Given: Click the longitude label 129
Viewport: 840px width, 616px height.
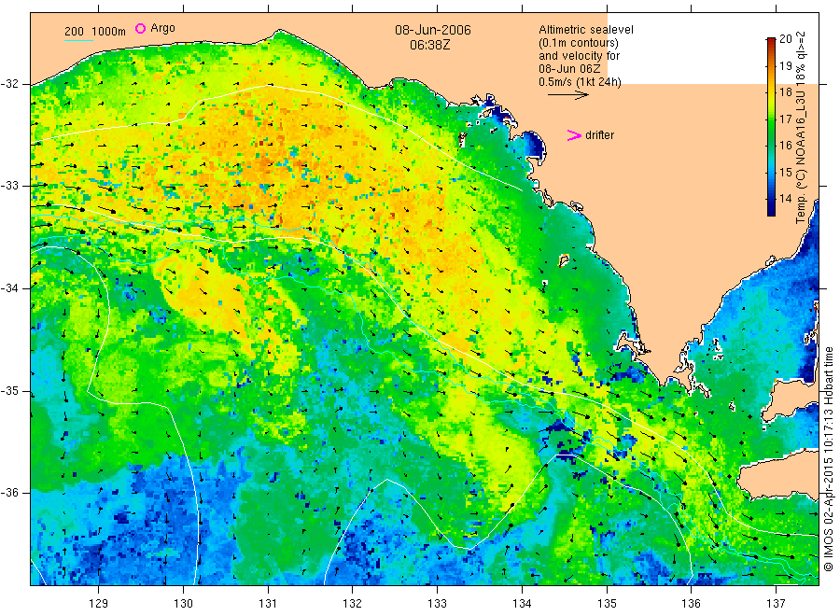Looking at the screenshot, I should (x=99, y=604).
